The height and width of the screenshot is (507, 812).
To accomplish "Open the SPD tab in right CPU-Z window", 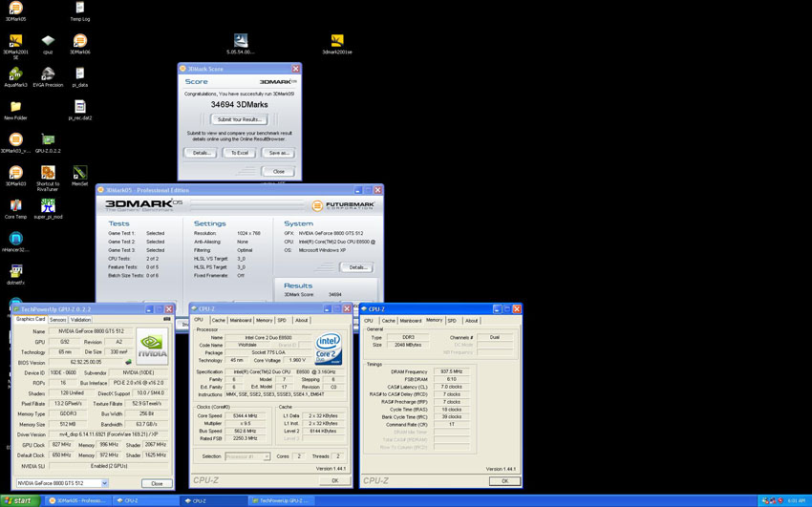I will [452, 321].
